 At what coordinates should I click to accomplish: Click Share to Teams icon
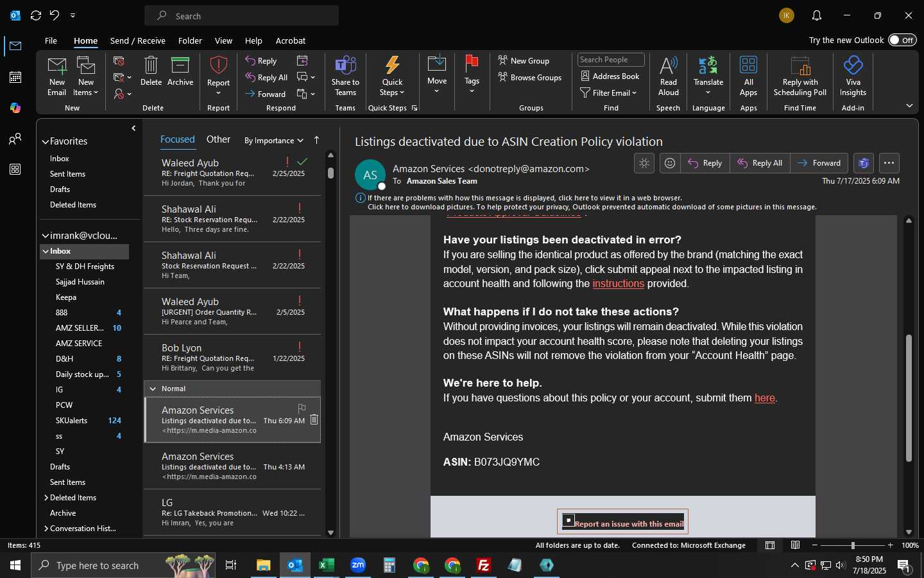click(x=345, y=76)
